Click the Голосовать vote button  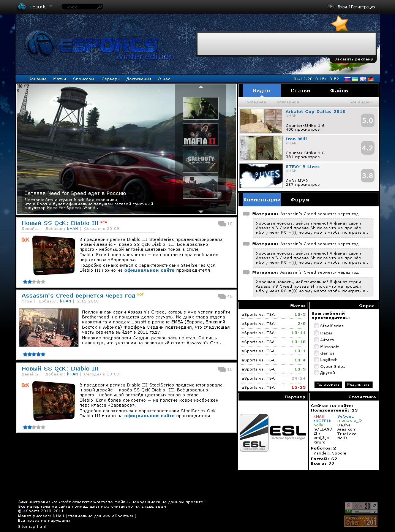[328, 385]
